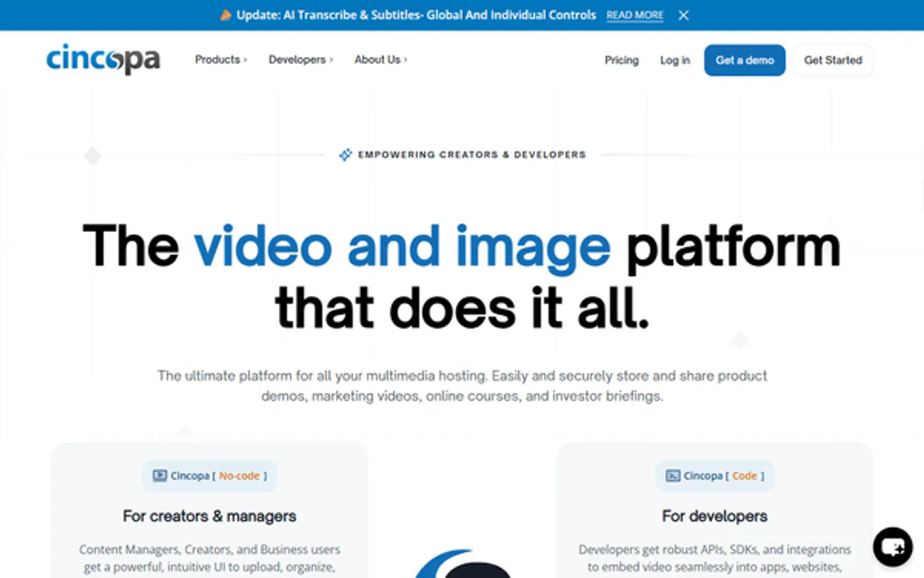The width and height of the screenshot is (924, 578).
Task: Open the About Us dropdown
Action: 381,59
